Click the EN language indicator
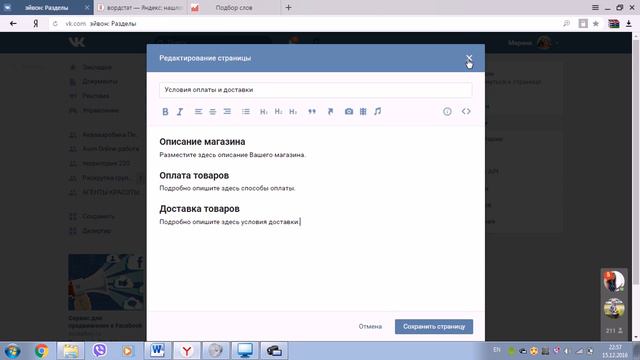The width and height of the screenshot is (640, 360). (x=497, y=350)
